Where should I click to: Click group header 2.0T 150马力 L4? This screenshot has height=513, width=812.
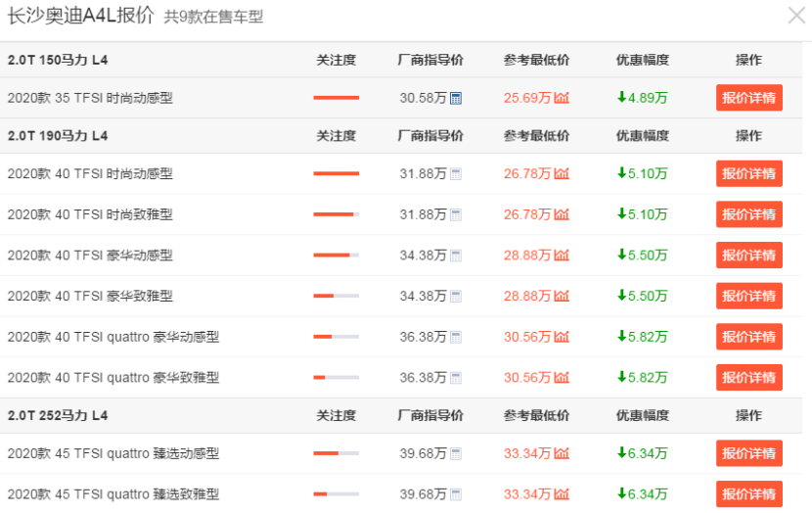pos(58,60)
